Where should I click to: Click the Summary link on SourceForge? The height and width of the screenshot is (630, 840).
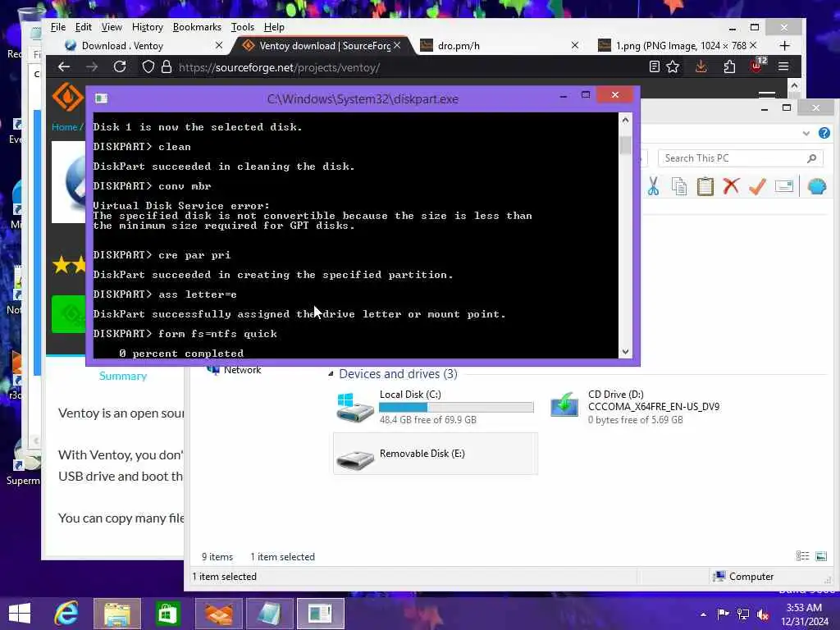tap(123, 376)
